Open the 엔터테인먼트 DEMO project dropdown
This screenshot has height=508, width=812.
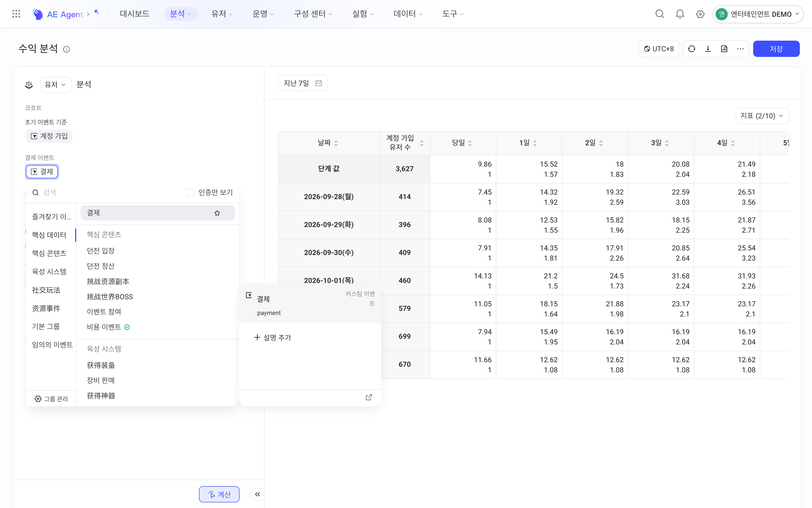coord(758,14)
